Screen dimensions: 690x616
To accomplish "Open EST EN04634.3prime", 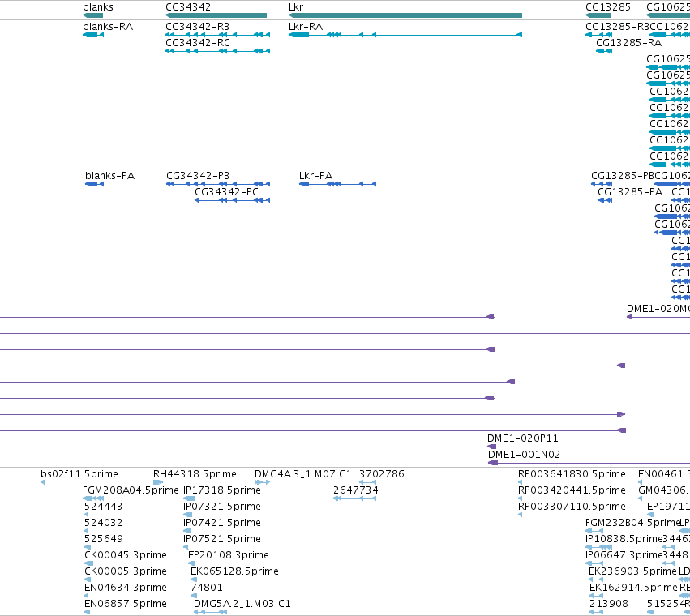I will [x=87, y=596].
